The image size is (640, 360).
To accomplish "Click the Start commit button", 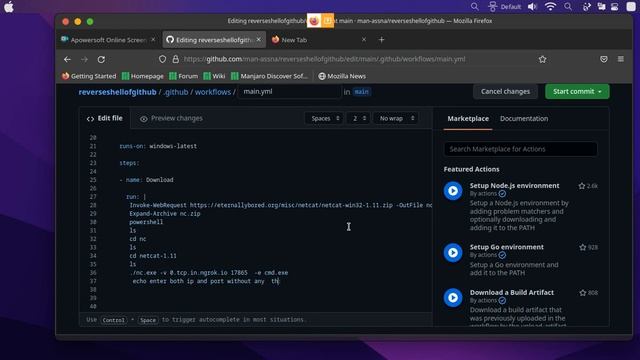I will point(577,91).
